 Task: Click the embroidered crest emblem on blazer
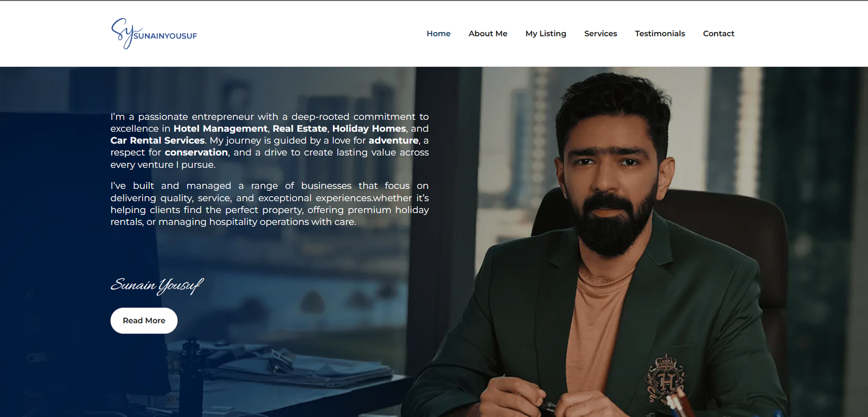tap(665, 378)
